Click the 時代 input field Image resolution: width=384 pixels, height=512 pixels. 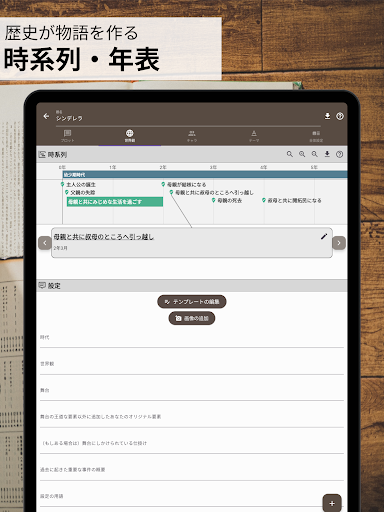pos(192,338)
